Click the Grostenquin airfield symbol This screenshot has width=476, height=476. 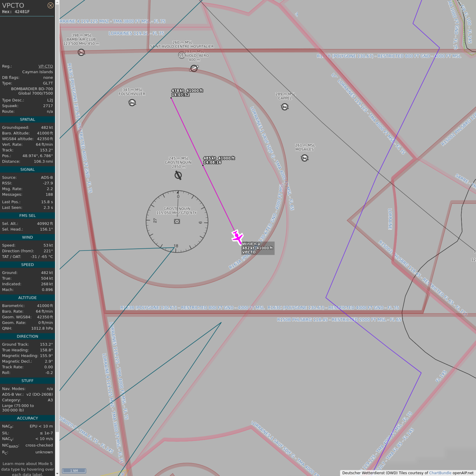pos(178,175)
